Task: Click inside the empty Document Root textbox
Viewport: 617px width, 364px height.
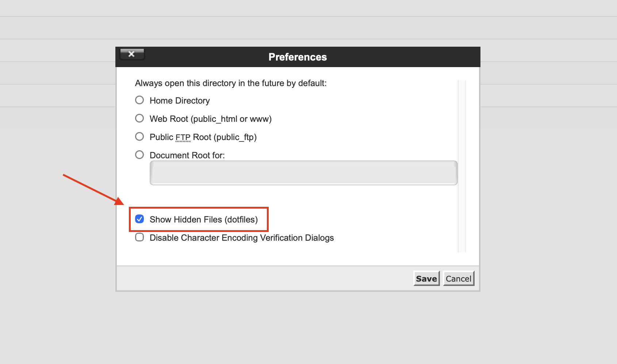Action: tap(303, 173)
